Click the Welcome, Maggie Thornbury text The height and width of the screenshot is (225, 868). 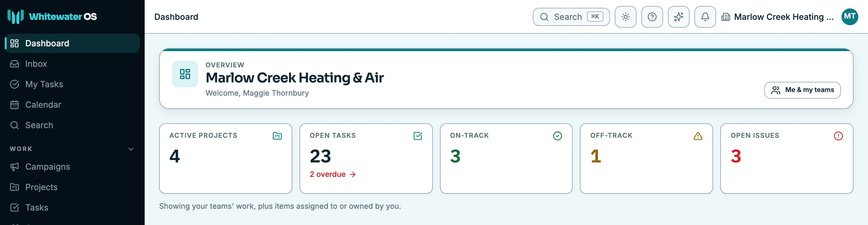[x=257, y=93]
